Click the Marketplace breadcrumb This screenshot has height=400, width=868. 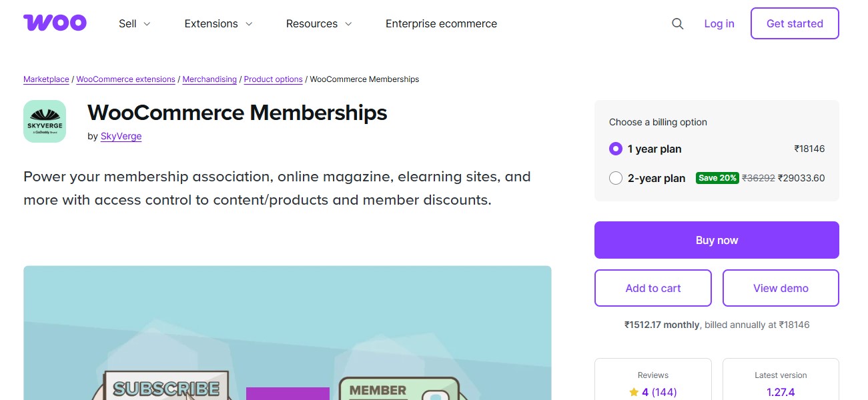point(45,79)
